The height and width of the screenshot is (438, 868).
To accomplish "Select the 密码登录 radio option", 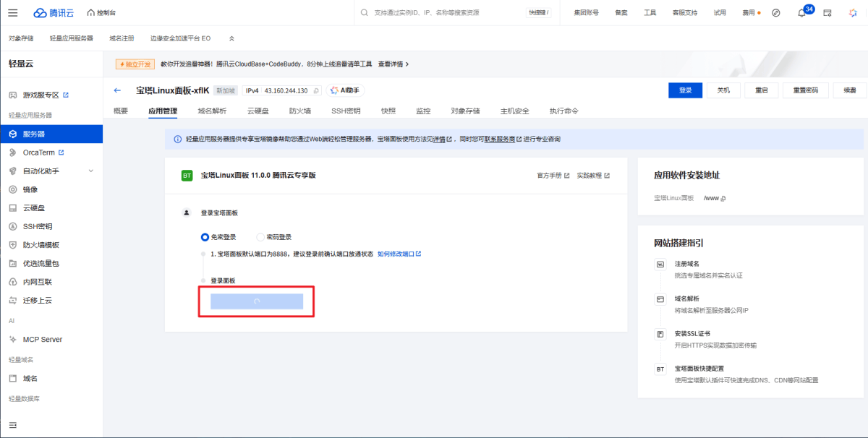I will coord(260,237).
